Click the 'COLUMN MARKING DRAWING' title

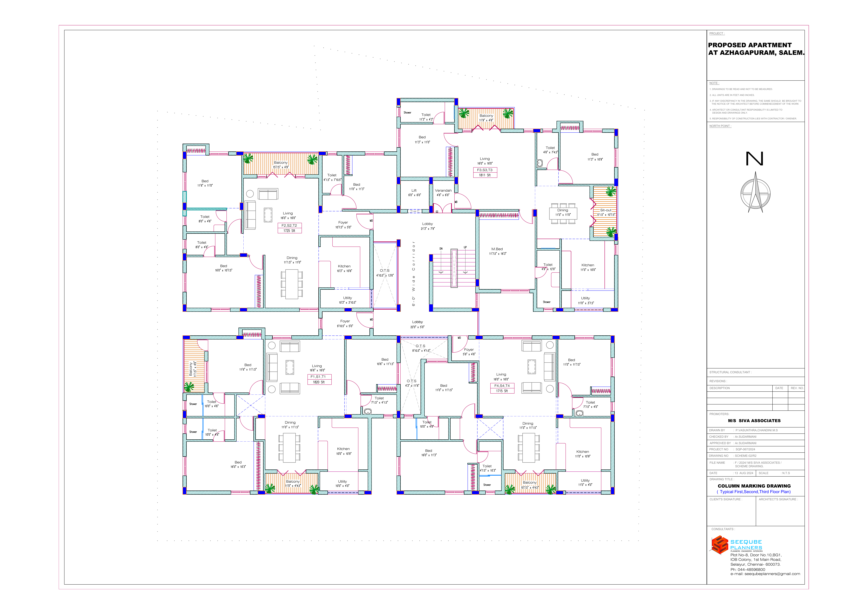[754, 486]
